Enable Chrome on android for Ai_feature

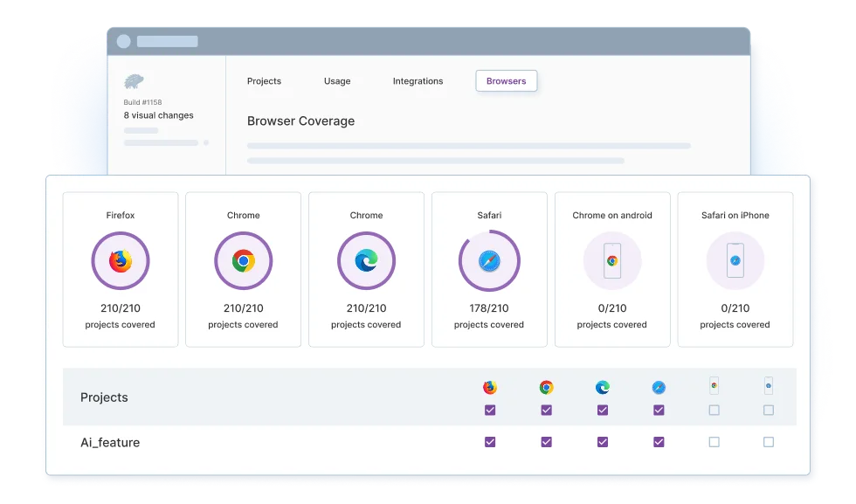click(714, 442)
